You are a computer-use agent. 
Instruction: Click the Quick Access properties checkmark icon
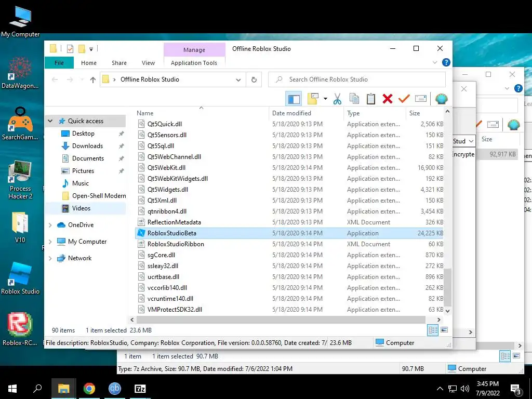tap(70, 49)
